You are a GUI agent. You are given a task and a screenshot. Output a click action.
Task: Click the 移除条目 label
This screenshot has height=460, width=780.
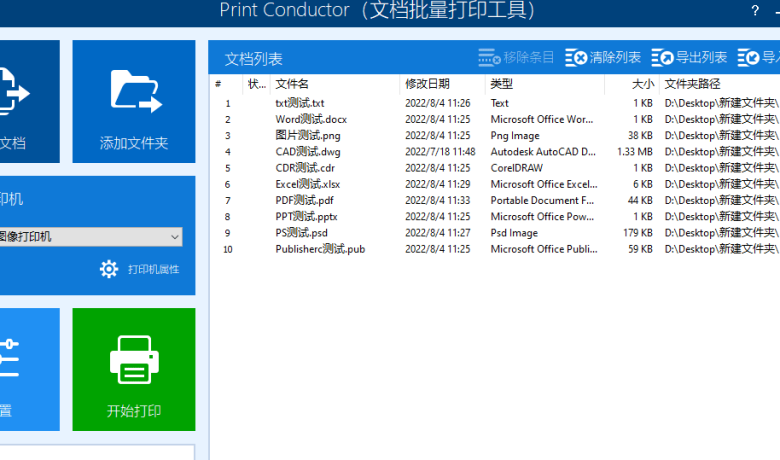(529, 58)
